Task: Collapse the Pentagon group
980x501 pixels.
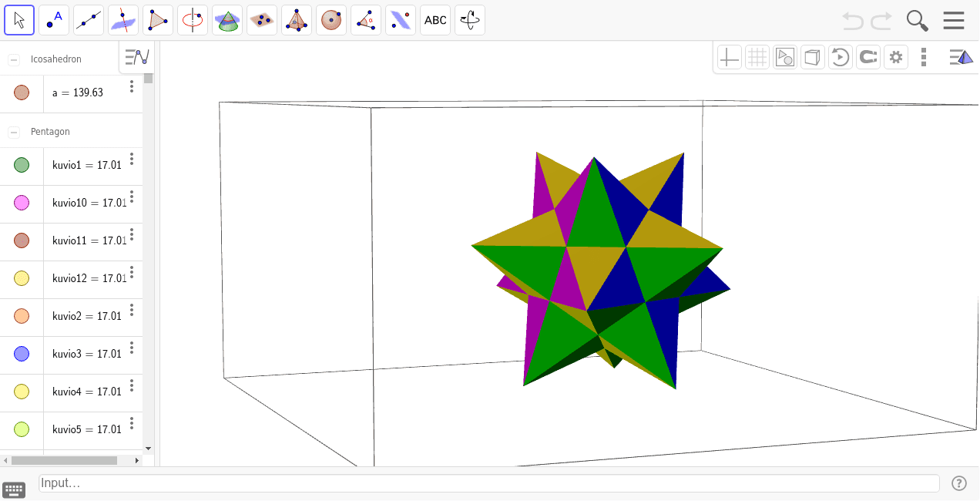Action: (x=13, y=131)
